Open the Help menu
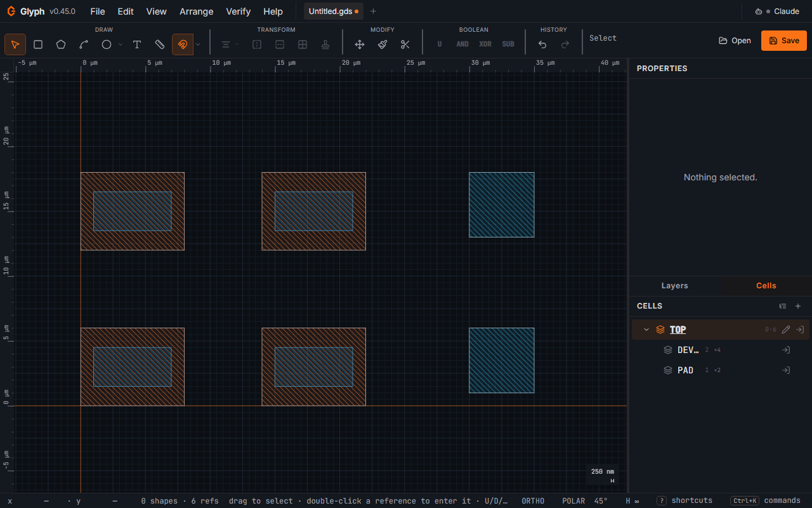This screenshot has width=812, height=508. [273, 11]
